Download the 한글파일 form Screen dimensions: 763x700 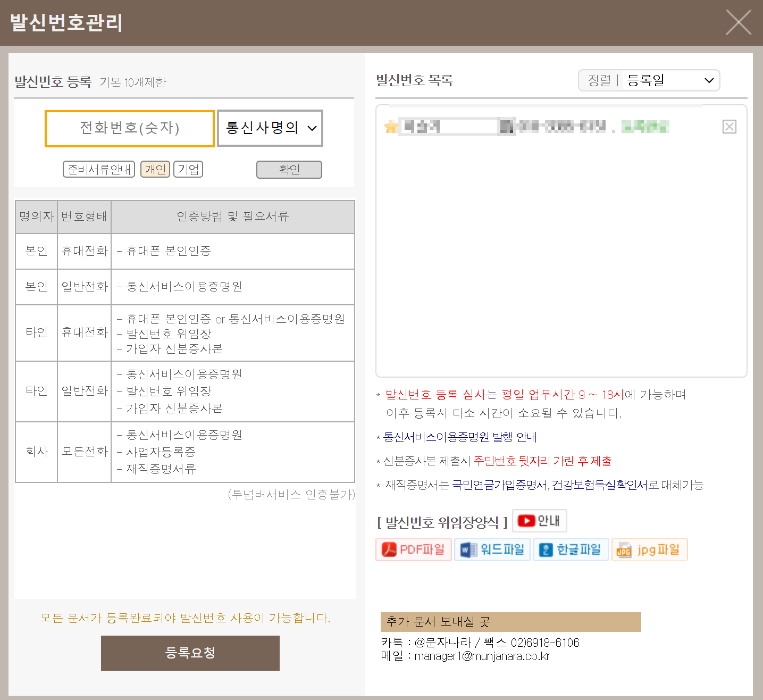click(x=571, y=549)
